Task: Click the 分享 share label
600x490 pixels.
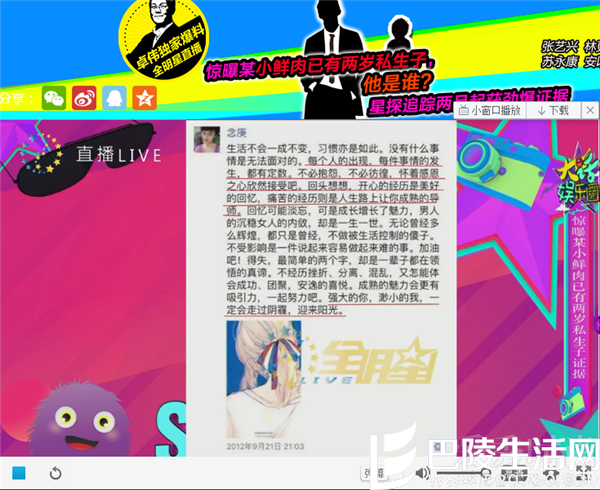Action: pyautogui.click(x=18, y=98)
